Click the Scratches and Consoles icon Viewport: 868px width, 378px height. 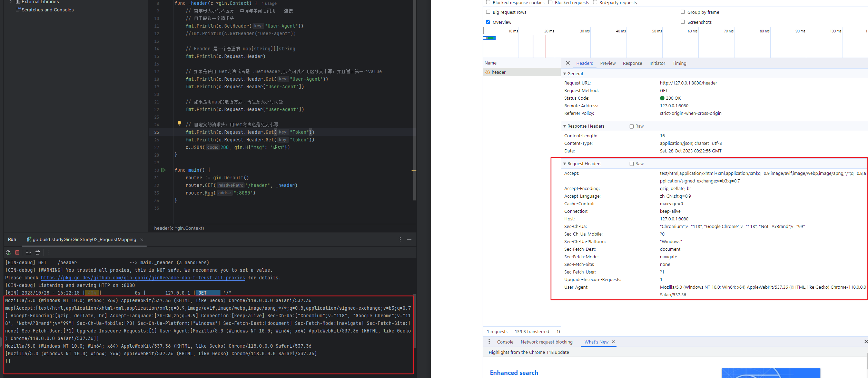pos(18,10)
